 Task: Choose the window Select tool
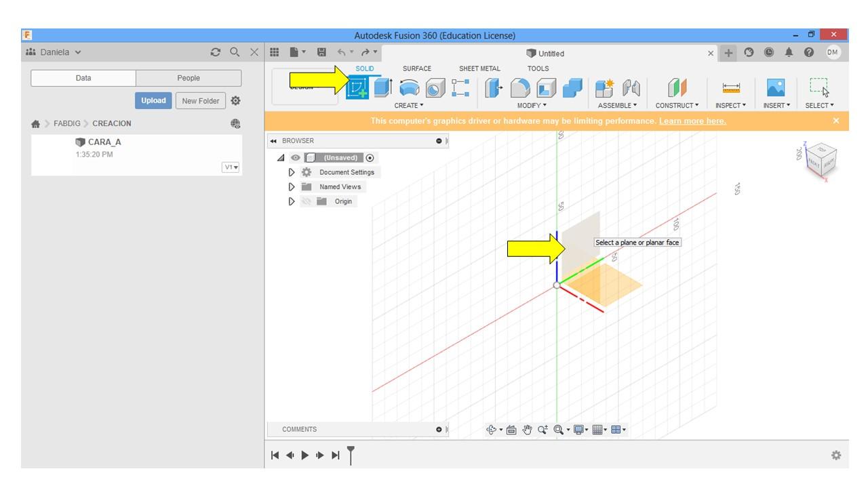pyautogui.click(x=820, y=87)
